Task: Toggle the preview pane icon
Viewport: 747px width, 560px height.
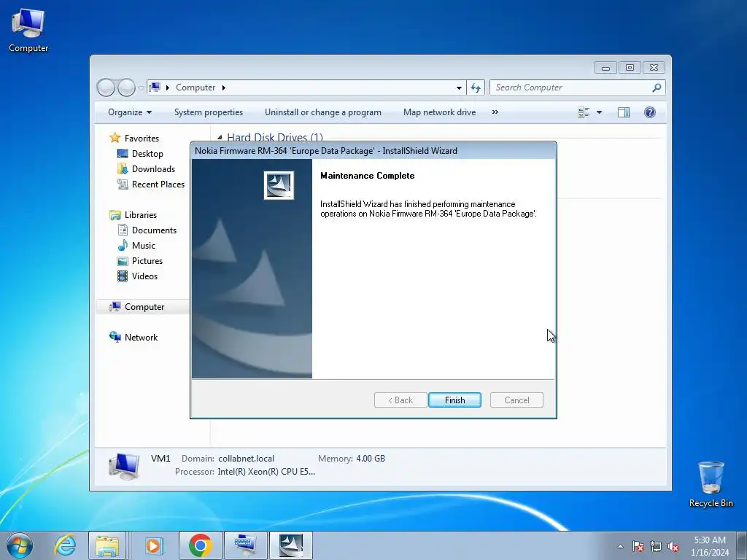Action: click(x=624, y=112)
